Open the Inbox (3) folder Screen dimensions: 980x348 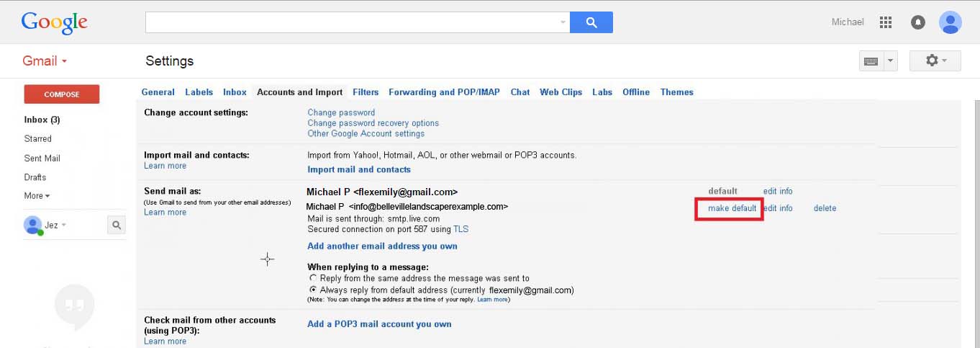point(42,120)
